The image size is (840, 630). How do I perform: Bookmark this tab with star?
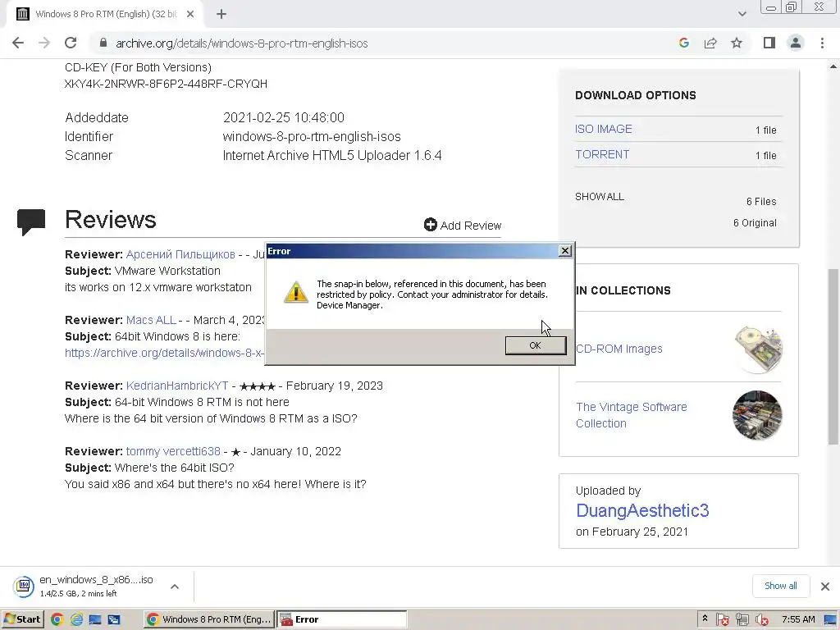(737, 43)
